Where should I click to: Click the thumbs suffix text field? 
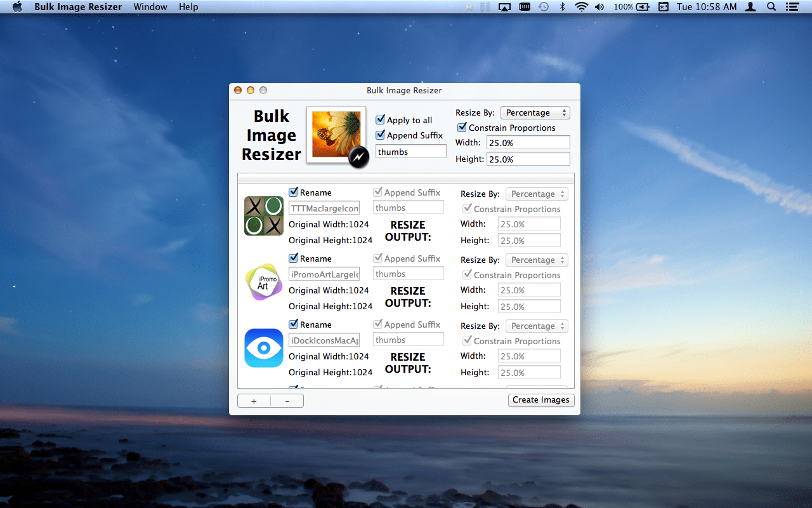point(410,151)
